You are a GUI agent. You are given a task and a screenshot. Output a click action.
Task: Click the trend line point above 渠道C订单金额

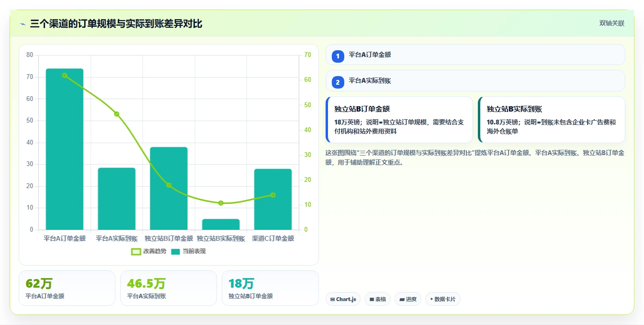coord(273,195)
